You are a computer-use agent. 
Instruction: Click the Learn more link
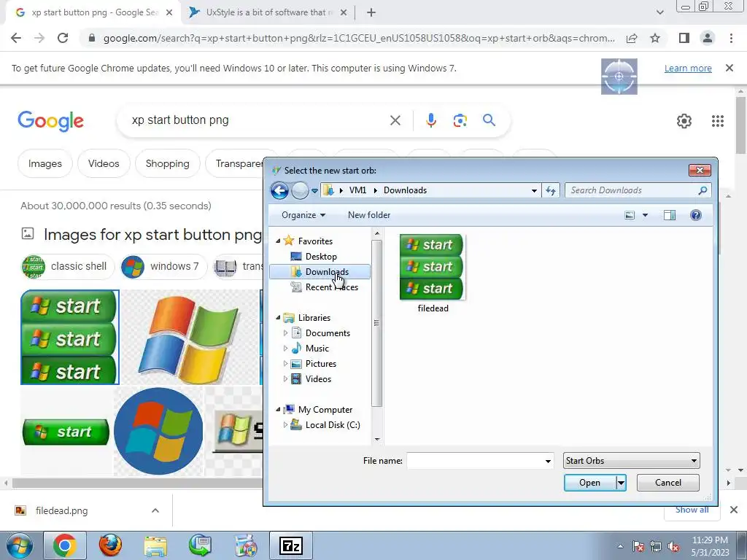click(x=688, y=69)
